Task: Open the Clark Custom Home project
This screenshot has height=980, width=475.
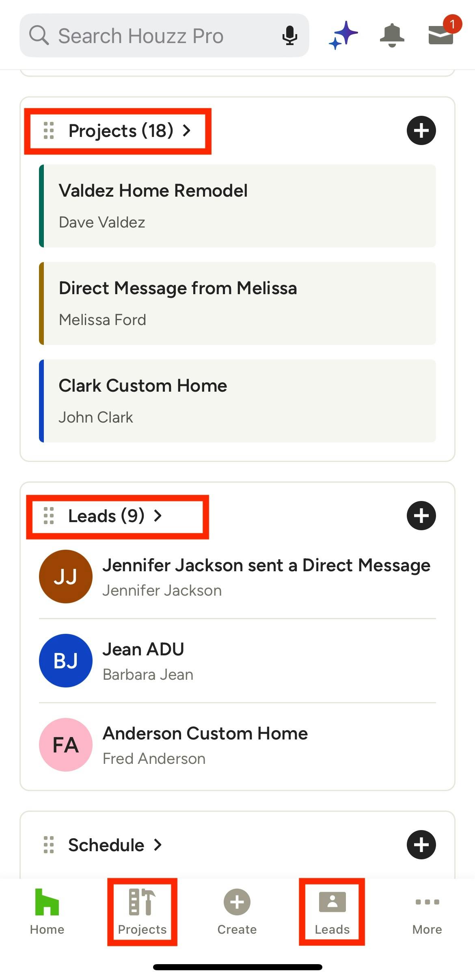Action: [x=237, y=401]
